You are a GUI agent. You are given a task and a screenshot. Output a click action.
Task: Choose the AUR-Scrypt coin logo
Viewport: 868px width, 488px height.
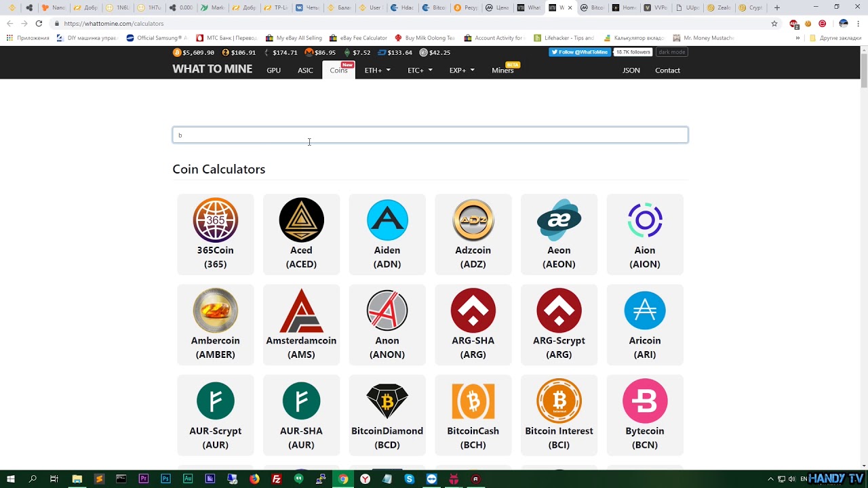click(216, 401)
